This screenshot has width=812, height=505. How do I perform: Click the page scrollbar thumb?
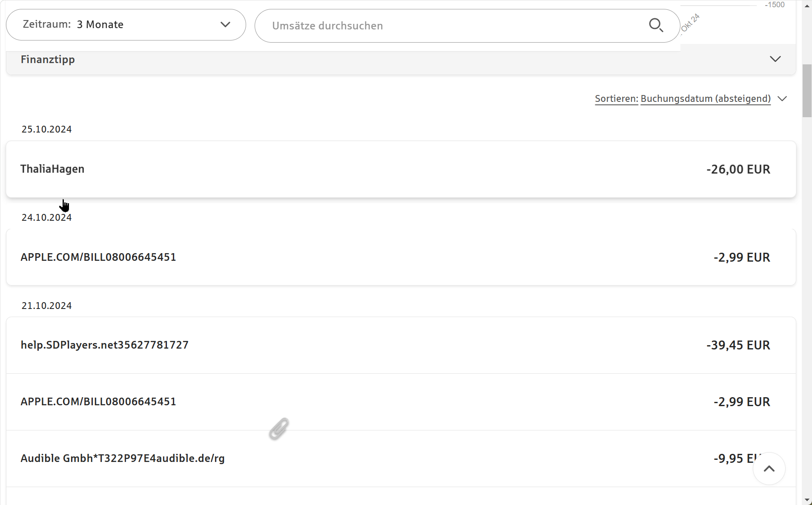pos(807,90)
